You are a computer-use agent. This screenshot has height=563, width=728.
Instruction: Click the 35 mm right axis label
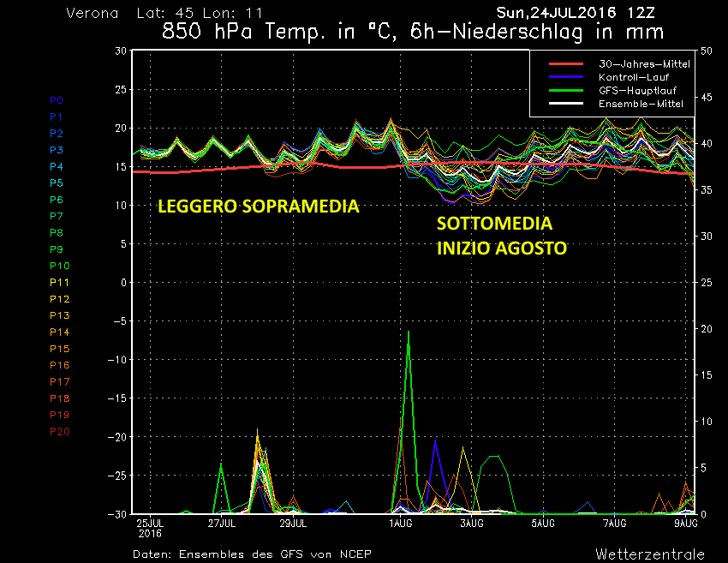(x=707, y=190)
